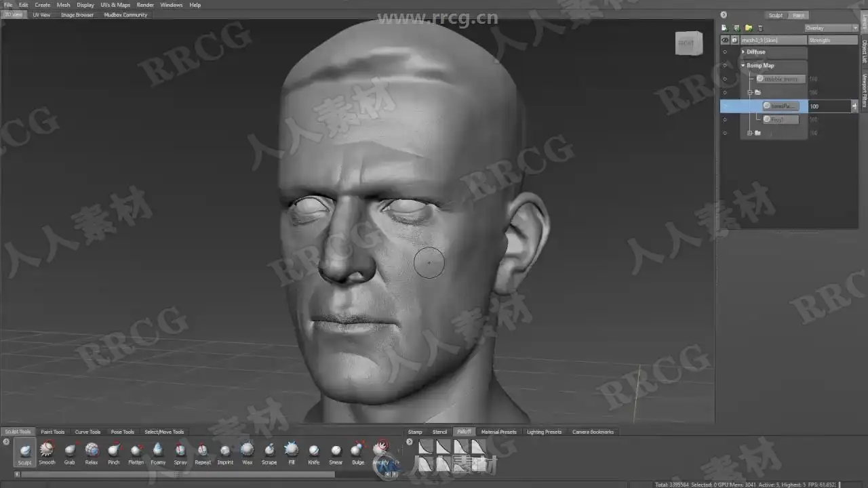The image size is (868, 488).
Task: Open the UVs & Maps menu
Action: coord(115,5)
